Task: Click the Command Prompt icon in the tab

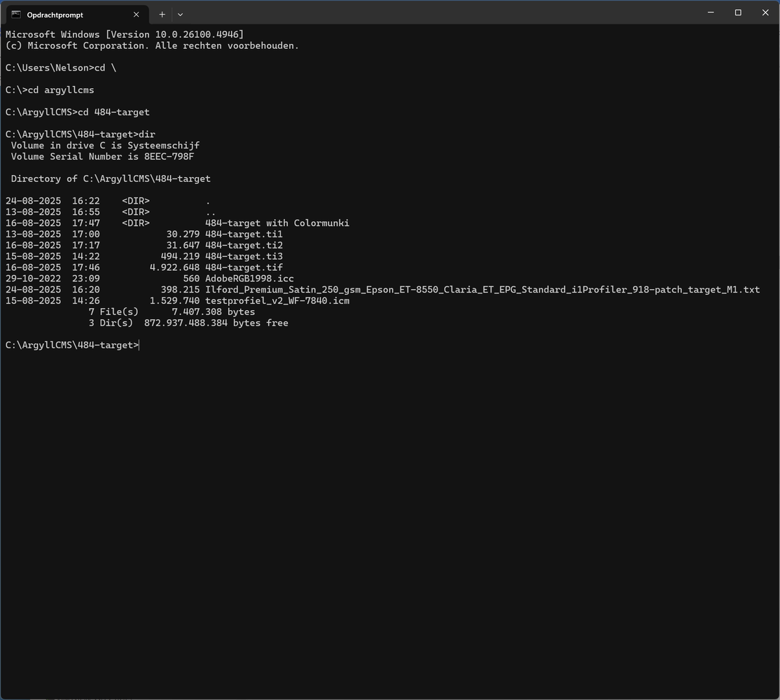Action: tap(16, 14)
